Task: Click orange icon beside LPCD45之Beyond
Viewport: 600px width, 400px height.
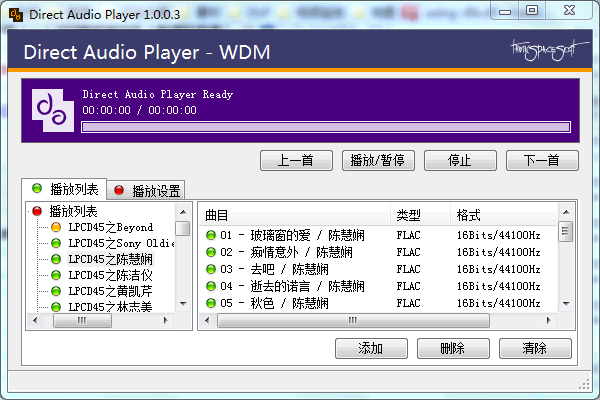Action: click(56, 227)
